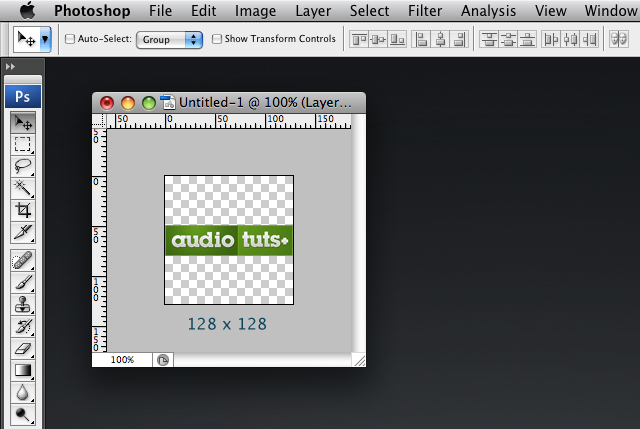Click the Auto-Align Layers icon
This screenshot has height=429, width=640.
(x=619, y=40)
